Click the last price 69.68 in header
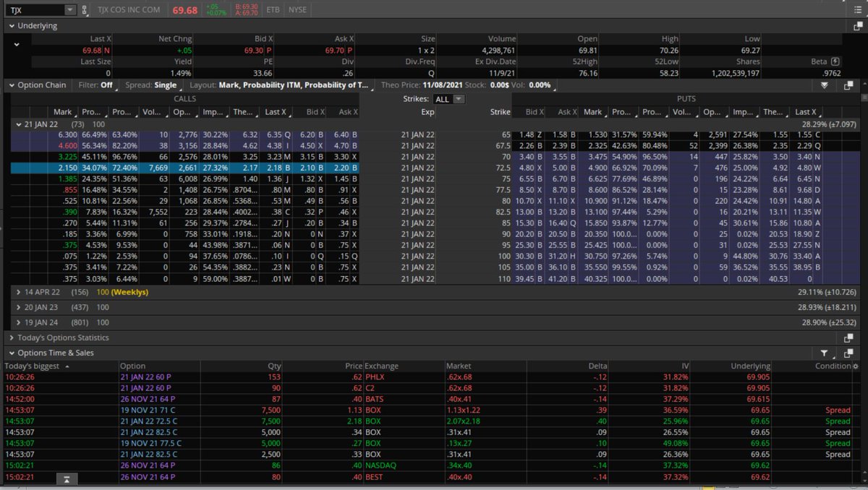The height and width of the screenshot is (490, 868). pyautogui.click(x=185, y=10)
